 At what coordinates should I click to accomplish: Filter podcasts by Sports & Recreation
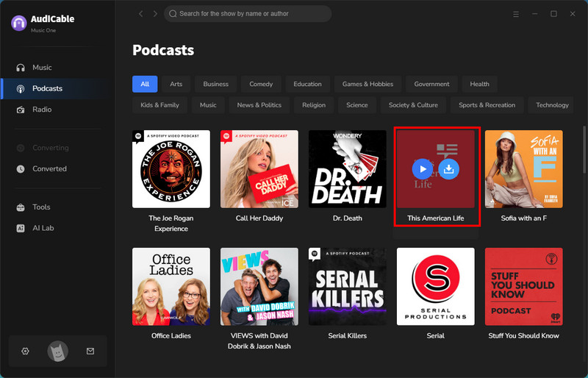pos(487,105)
